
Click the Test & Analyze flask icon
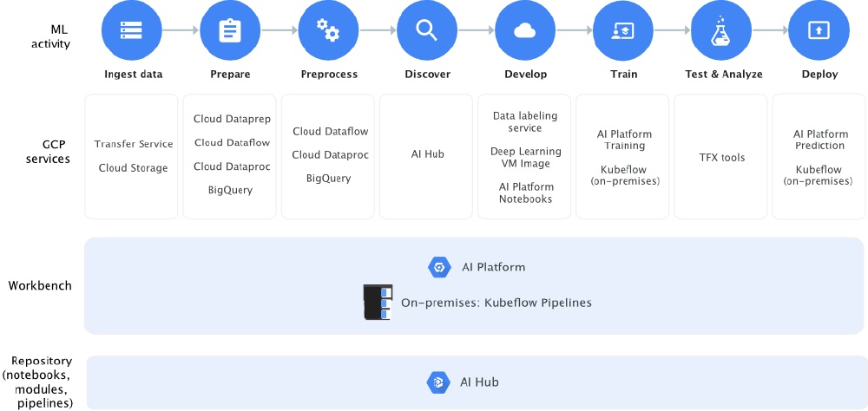721,31
